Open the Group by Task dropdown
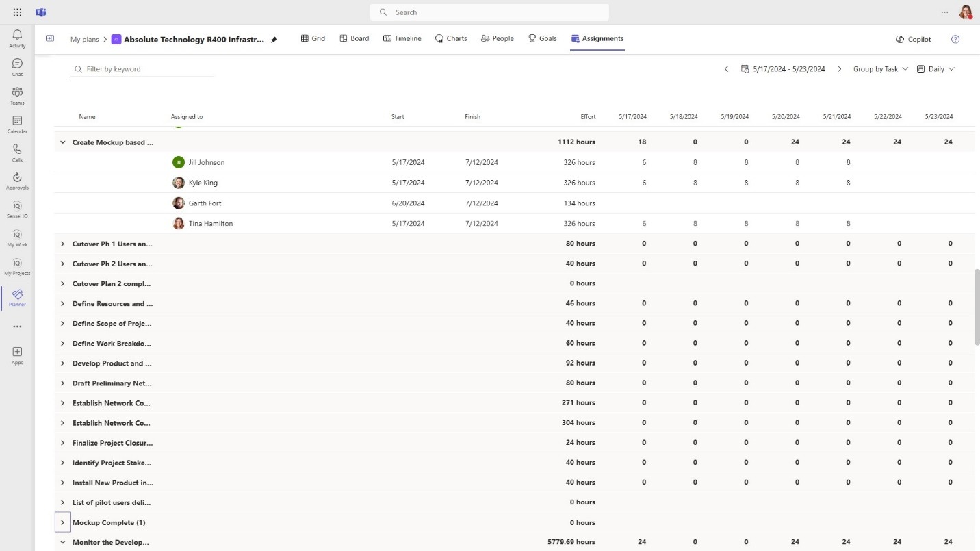980x551 pixels. tap(880, 69)
